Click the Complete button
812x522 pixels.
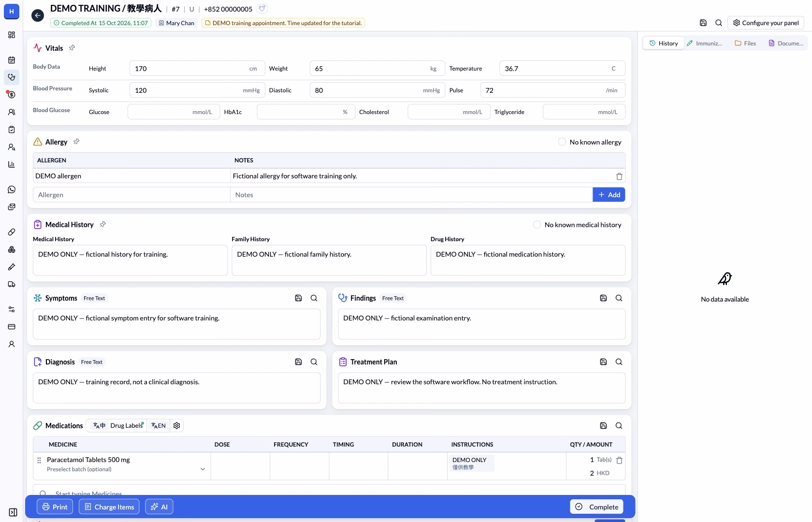597,507
